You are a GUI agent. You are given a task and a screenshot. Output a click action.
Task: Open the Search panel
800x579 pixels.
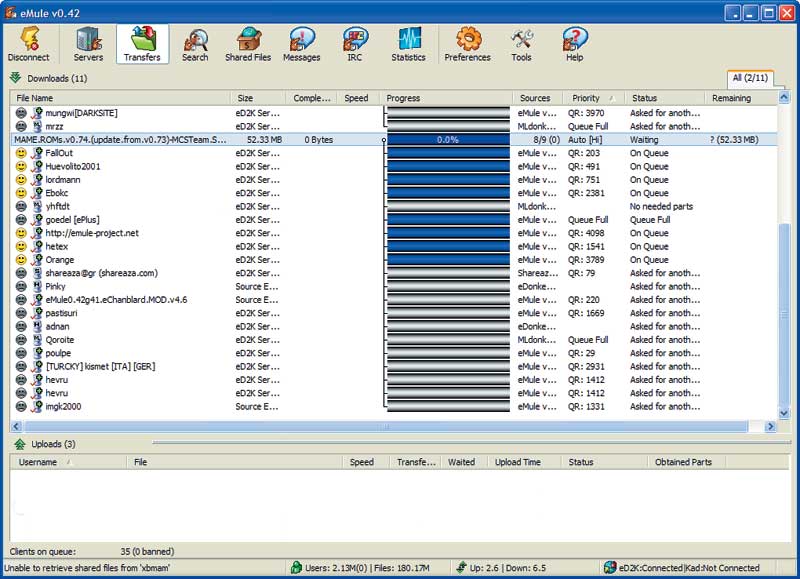pos(195,45)
